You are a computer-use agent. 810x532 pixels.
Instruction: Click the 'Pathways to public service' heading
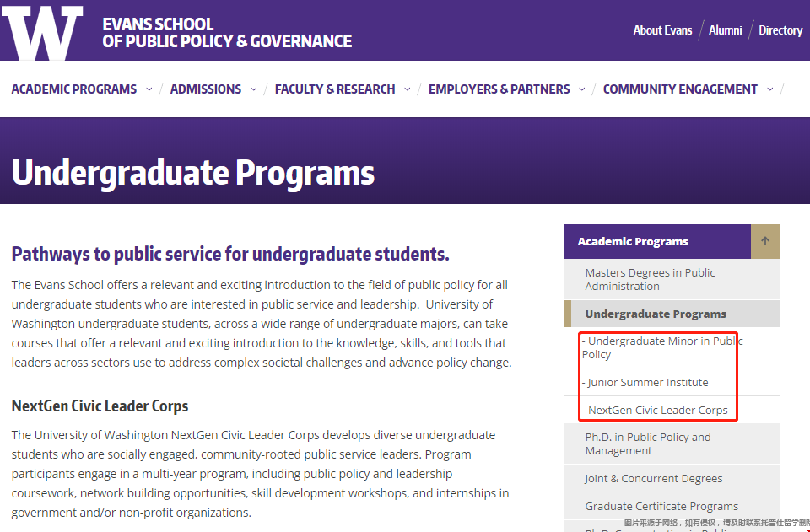230,254
